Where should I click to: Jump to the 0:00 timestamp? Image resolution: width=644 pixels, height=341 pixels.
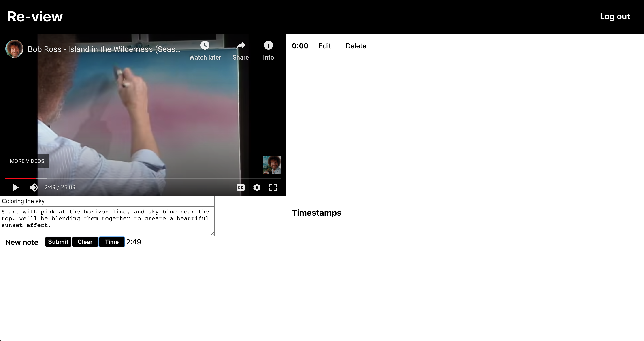[300, 46]
